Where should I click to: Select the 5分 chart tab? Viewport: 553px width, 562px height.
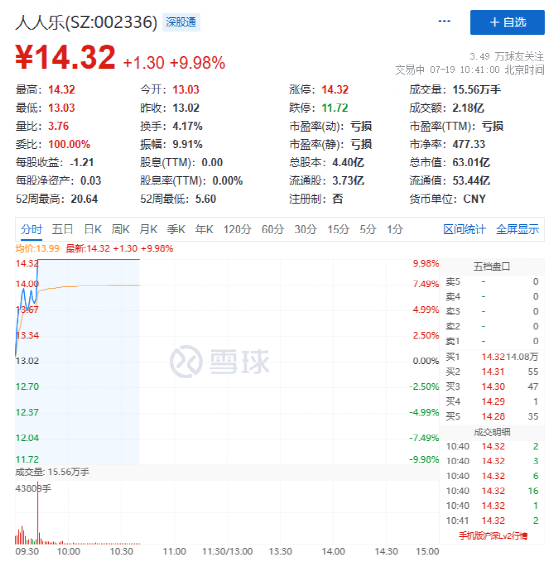[368, 229]
